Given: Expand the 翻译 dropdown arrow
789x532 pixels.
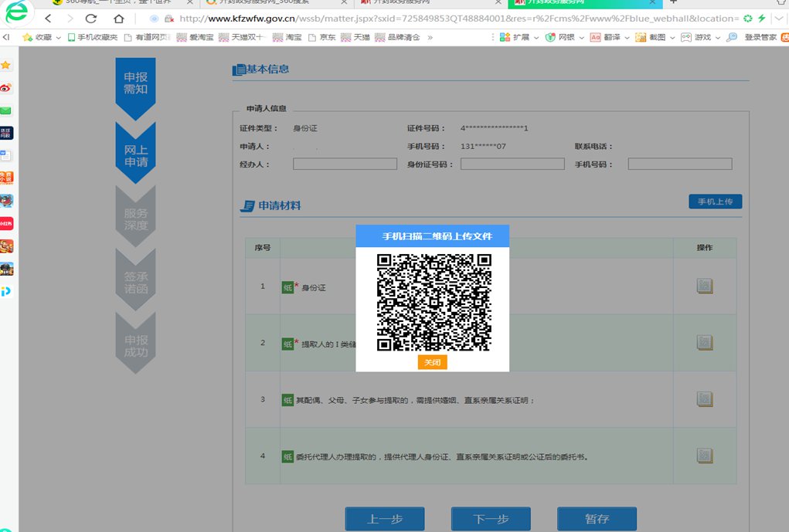Looking at the screenshot, I should 627,38.
